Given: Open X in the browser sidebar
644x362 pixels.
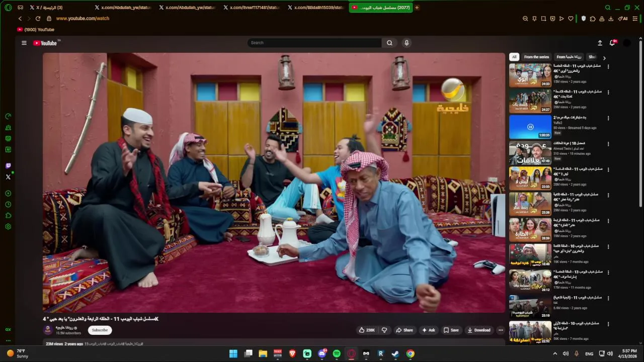Looking at the screenshot, I should 8,177.
